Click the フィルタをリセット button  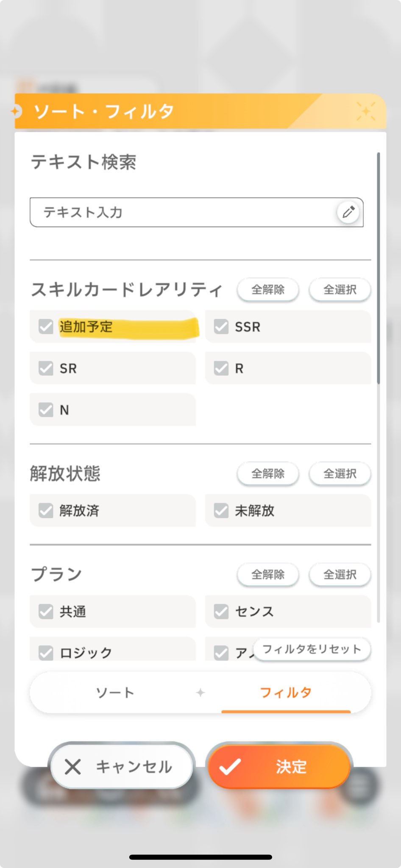point(312,649)
